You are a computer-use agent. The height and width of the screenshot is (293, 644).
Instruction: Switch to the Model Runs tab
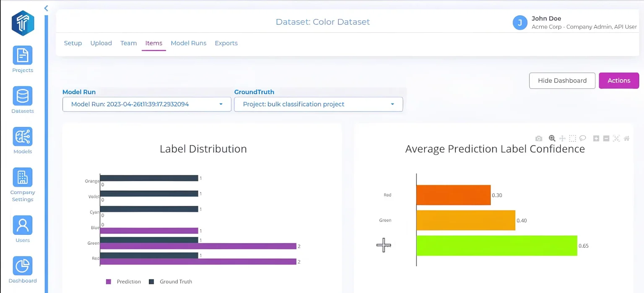pos(189,43)
